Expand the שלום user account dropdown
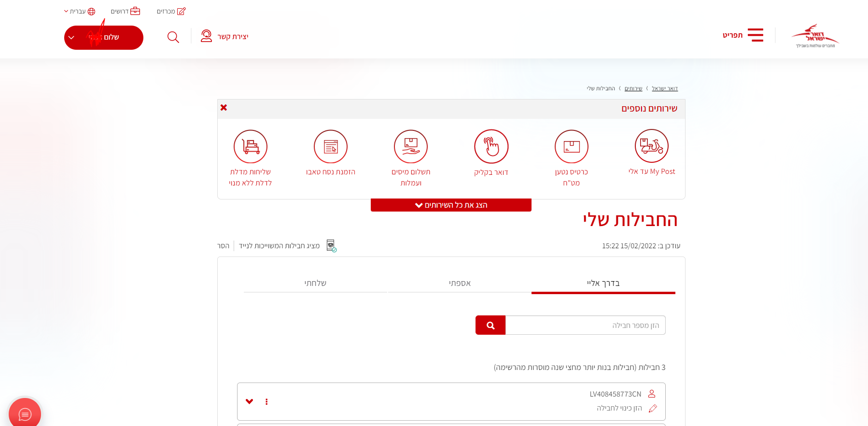Image resolution: width=868 pixels, height=426 pixels. pyautogui.click(x=104, y=38)
